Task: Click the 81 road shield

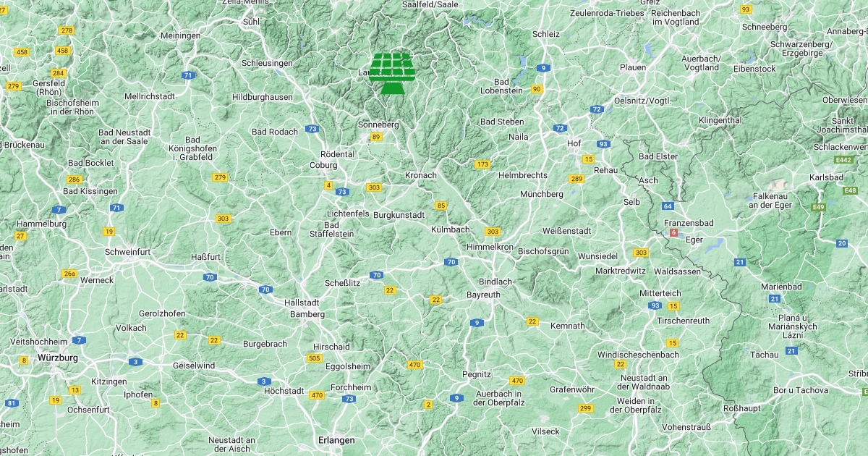Action: (11, 403)
